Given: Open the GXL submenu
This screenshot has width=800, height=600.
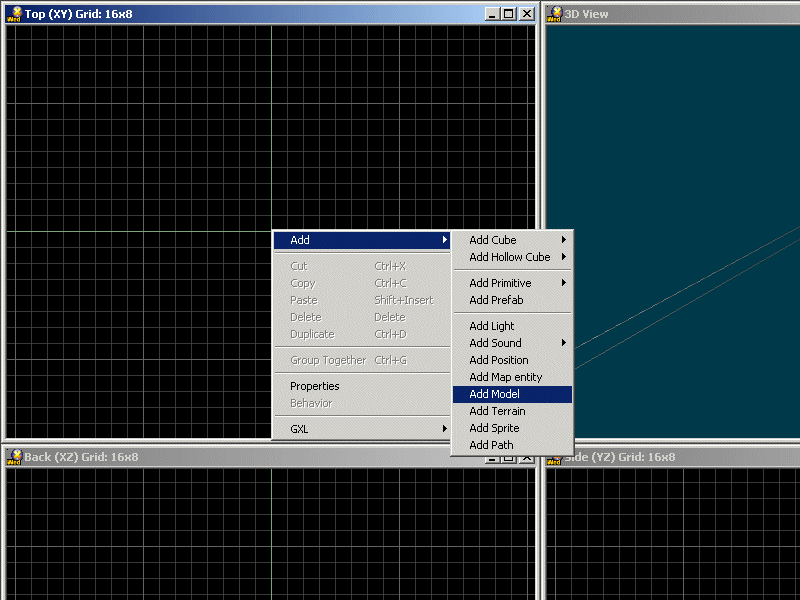Looking at the screenshot, I should point(362,429).
